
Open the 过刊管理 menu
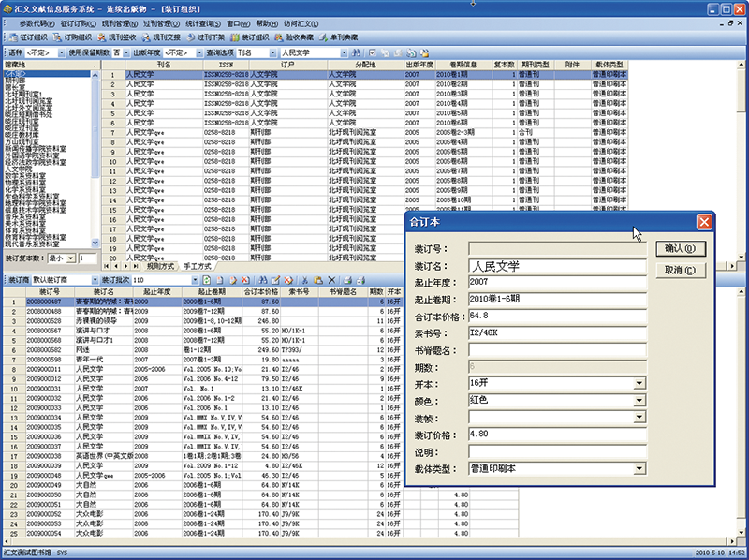click(161, 23)
